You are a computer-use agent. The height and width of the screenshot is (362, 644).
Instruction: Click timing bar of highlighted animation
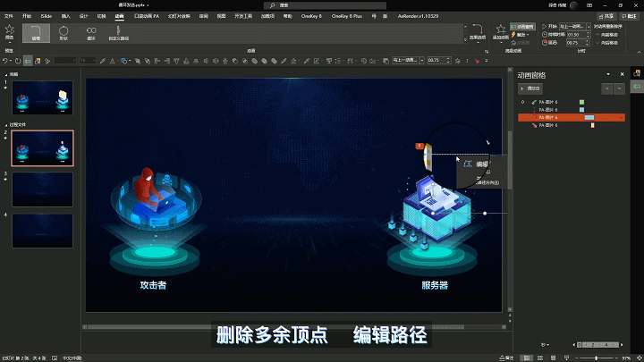pyautogui.click(x=589, y=117)
